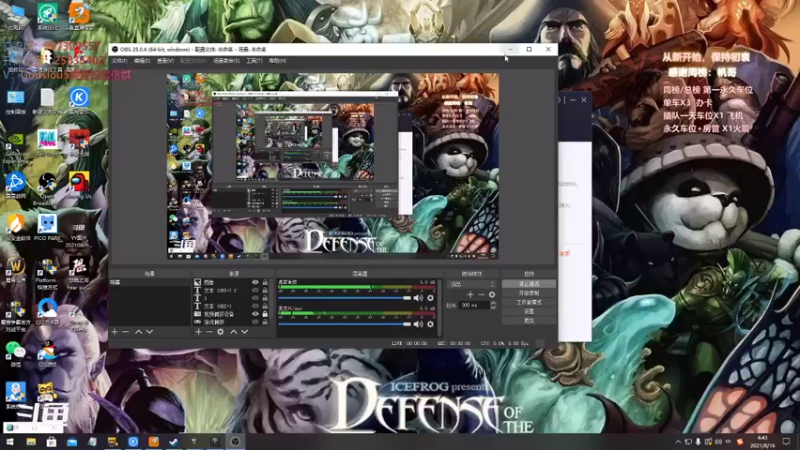Open This PC desktop icon

(15, 16)
